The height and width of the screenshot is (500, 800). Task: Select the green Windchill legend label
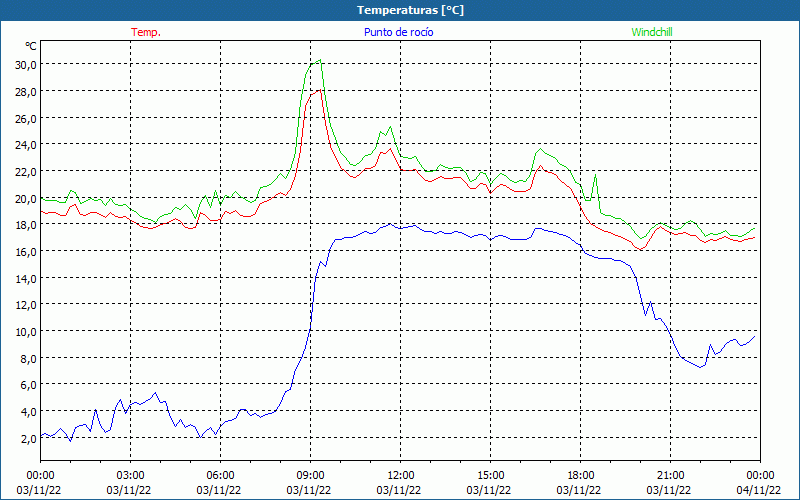[652, 32]
